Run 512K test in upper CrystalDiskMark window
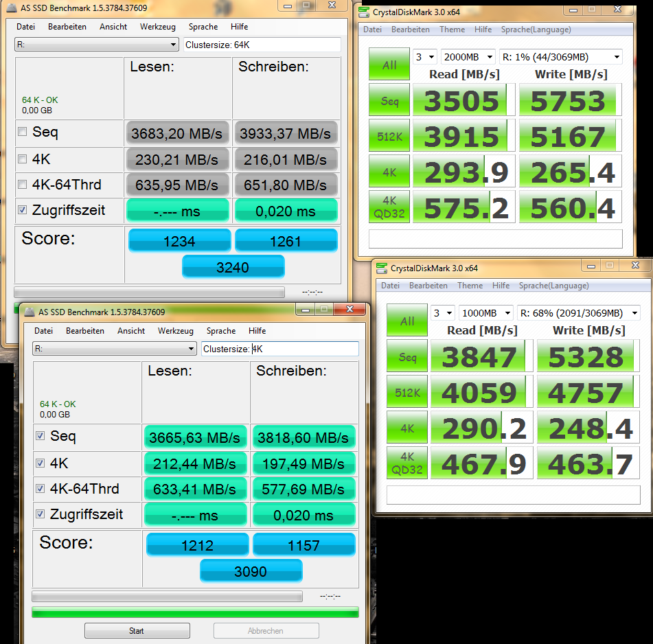This screenshot has width=653, height=644. pos(389,136)
